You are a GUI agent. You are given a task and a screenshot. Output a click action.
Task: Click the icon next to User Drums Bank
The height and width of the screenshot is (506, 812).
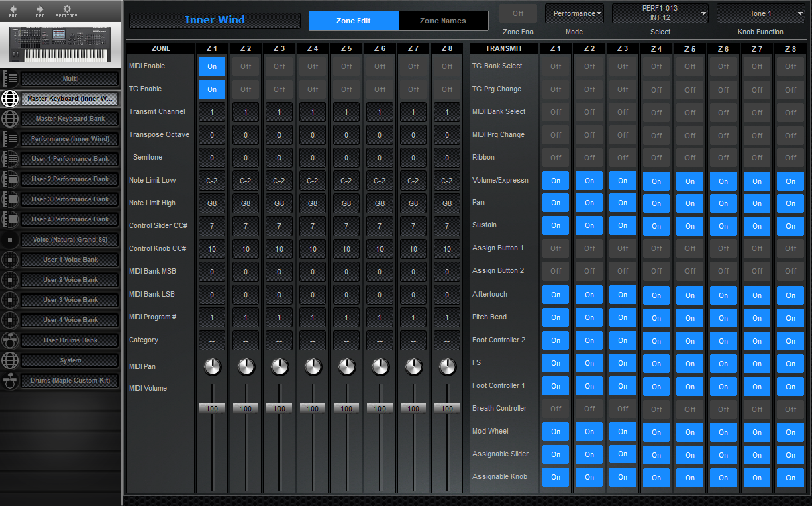[9, 340]
